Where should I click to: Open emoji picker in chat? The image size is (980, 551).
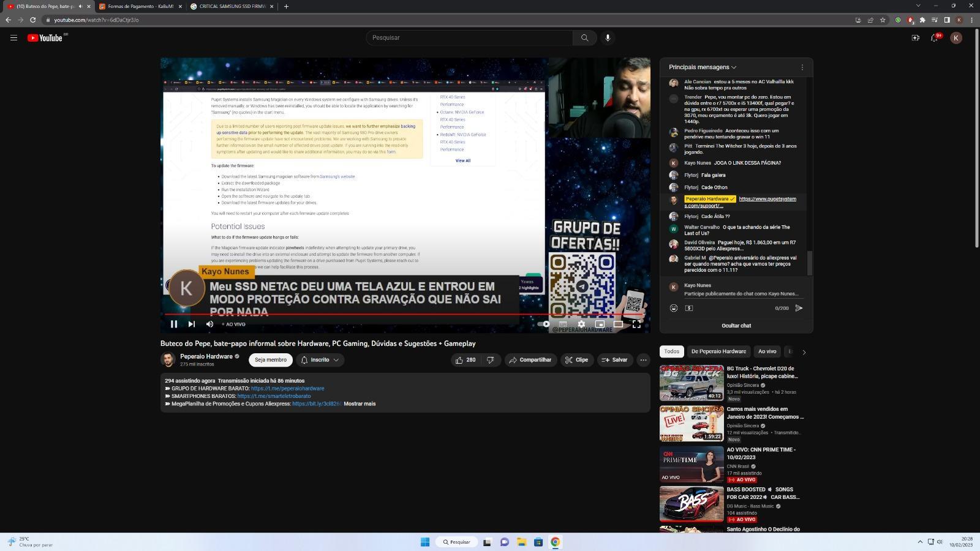pos(674,308)
